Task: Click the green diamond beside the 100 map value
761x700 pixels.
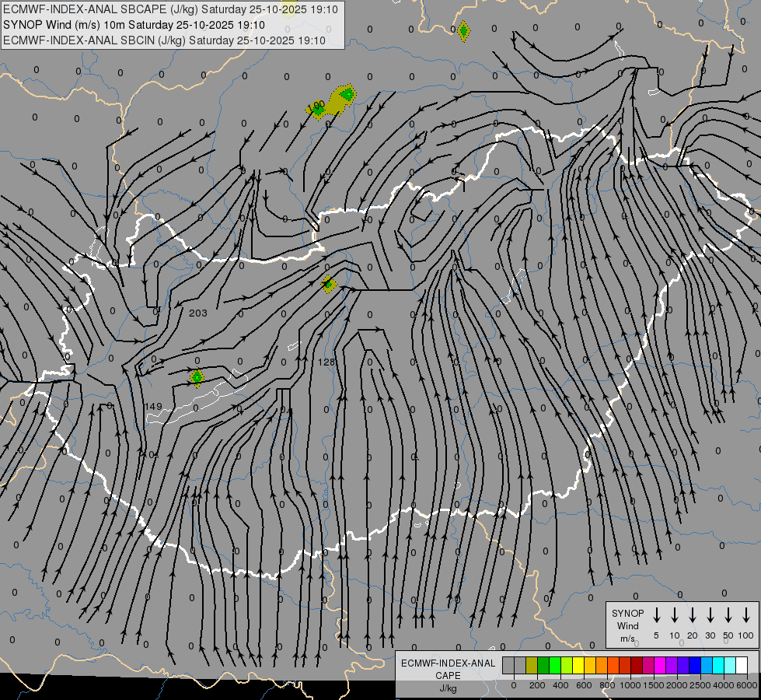Action: pos(317,110)
